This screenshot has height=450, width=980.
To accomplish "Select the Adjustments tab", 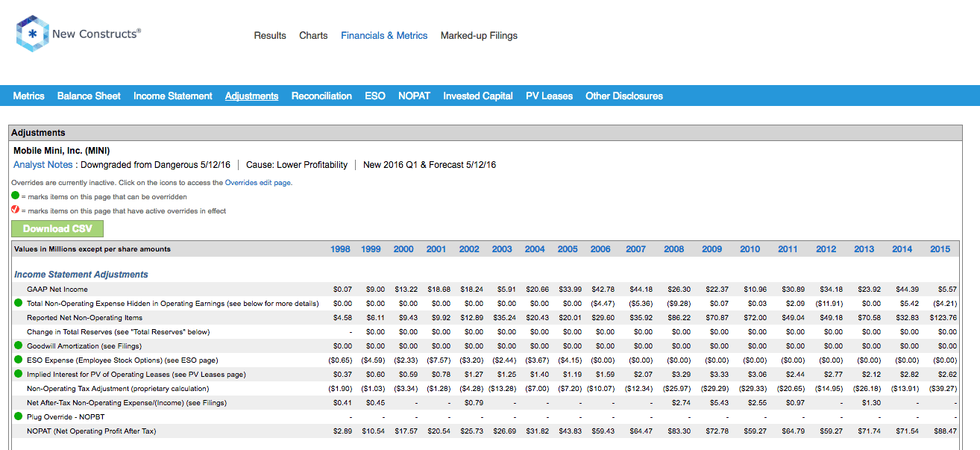I will tap(252, 96).
